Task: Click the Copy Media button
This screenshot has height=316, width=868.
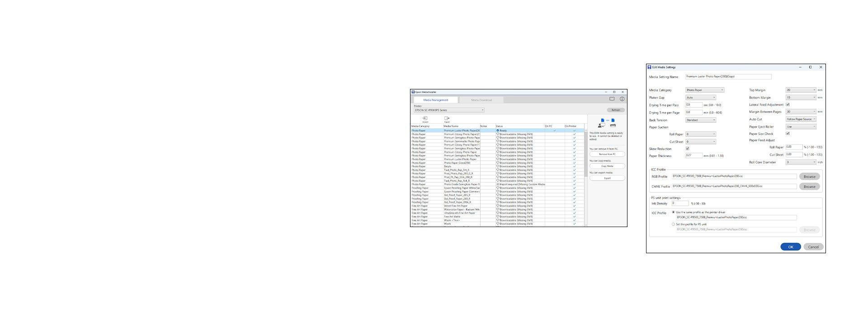Action: click(x=607, y=166)
